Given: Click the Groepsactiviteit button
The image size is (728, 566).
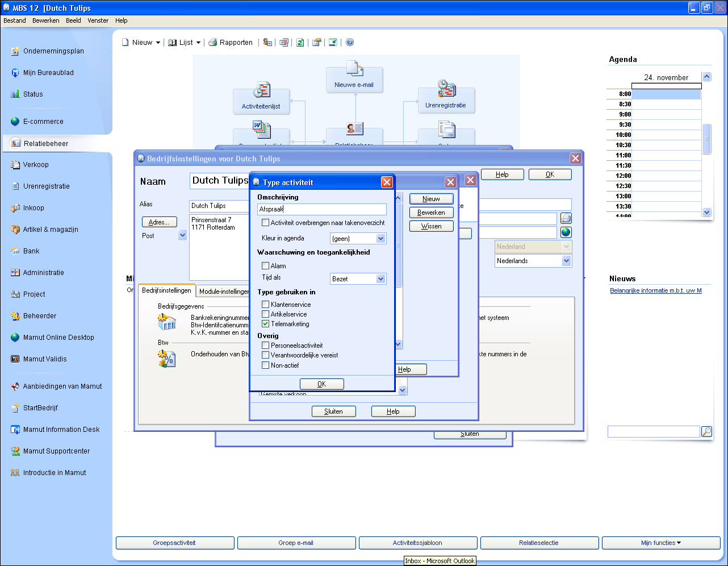Looking at the screenshot, I should [x=175, y=543].
